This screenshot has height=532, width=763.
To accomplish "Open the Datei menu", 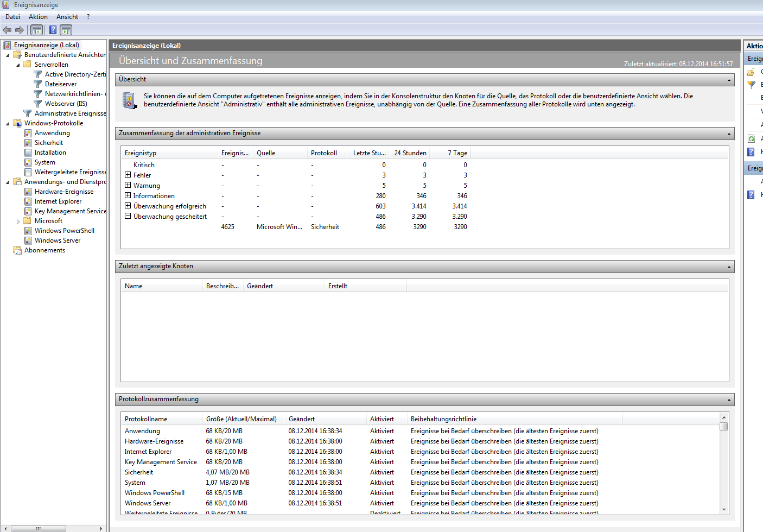I will (12, 17).
